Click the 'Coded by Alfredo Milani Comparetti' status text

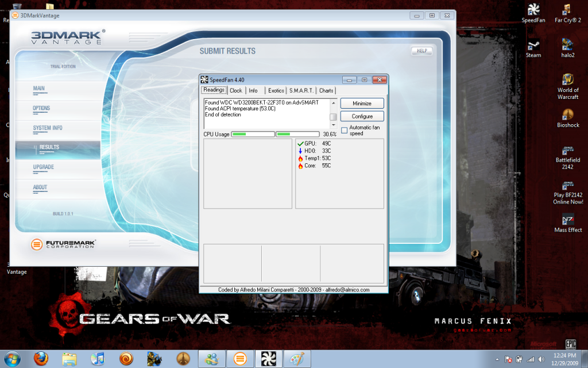(x=293, y=290)
